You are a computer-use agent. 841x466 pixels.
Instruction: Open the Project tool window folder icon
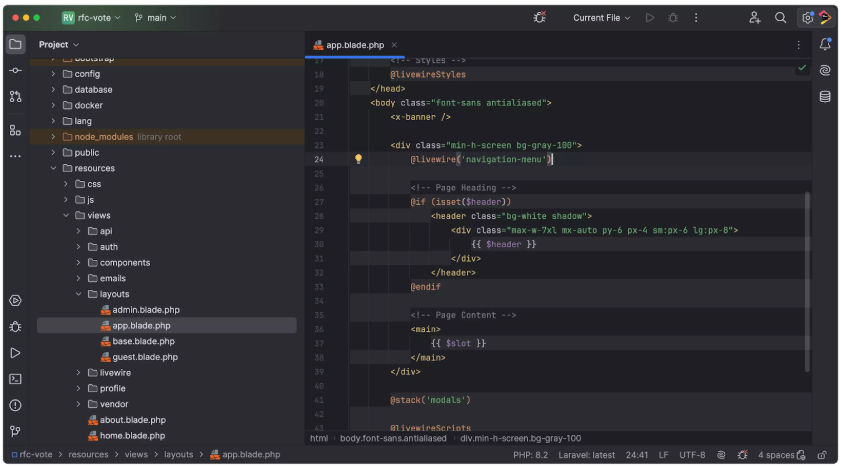(x=16, y=45)
